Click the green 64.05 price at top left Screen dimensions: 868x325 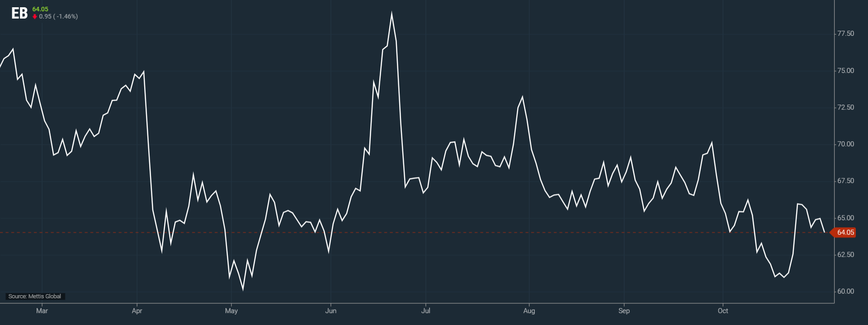coord(40,9)
